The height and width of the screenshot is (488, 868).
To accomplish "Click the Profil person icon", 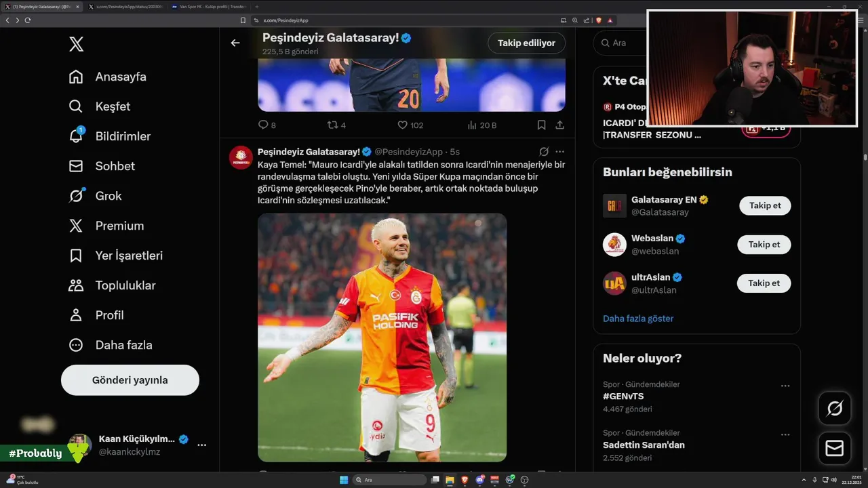I will [76, 315].
